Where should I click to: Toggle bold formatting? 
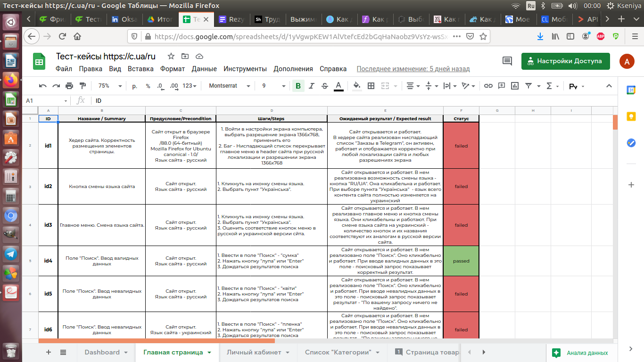coord(298,86)
